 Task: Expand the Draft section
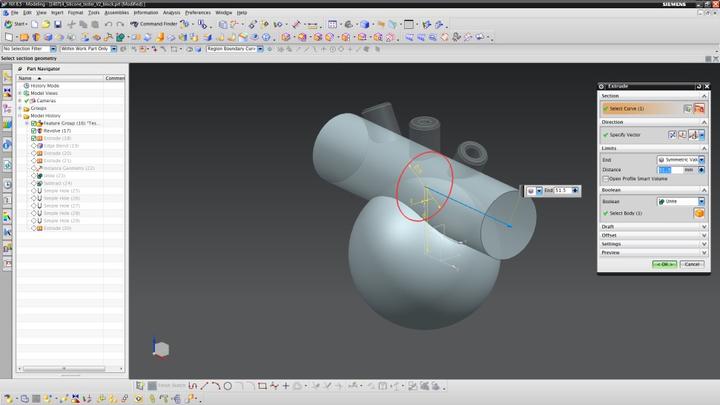(x=652, y=227)
